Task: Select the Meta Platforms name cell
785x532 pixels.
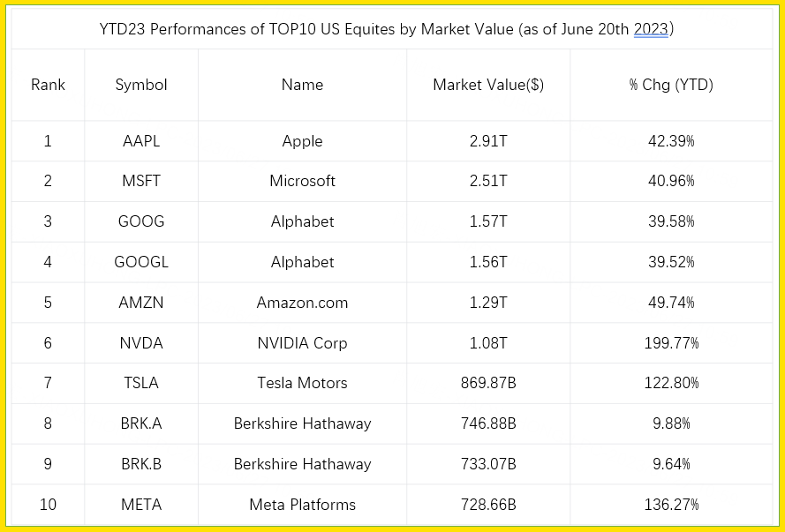Action: pos(302,505)
